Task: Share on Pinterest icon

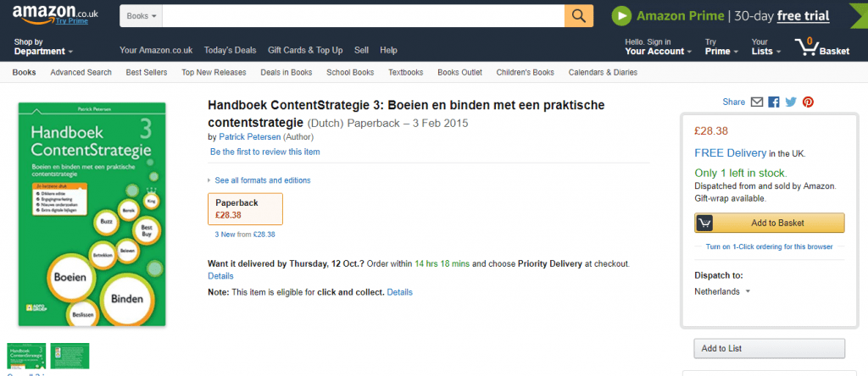Action: pos(808,102)
